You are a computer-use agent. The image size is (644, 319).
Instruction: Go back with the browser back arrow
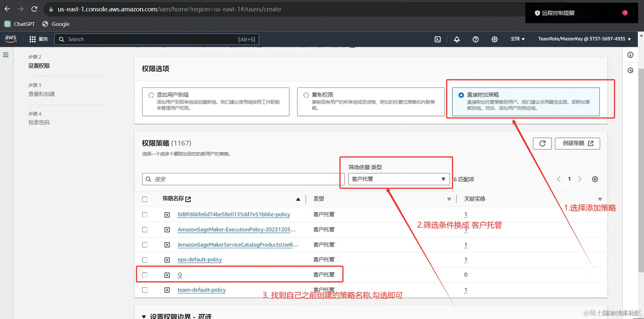point(7,9)
